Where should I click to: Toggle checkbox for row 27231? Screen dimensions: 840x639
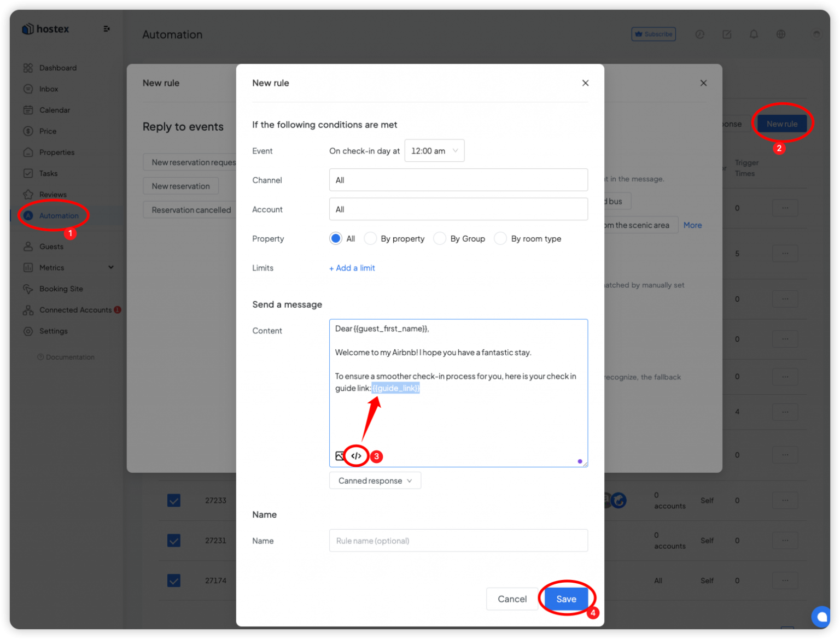click(x=174, y=541)
